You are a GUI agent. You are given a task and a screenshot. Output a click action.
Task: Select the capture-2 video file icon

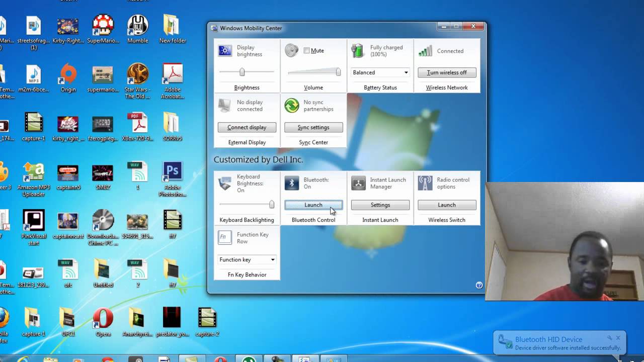pos(207,322)
